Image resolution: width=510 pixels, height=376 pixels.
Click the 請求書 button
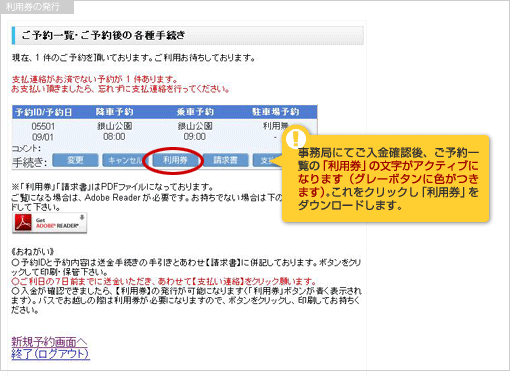click(x=225, y=160)
